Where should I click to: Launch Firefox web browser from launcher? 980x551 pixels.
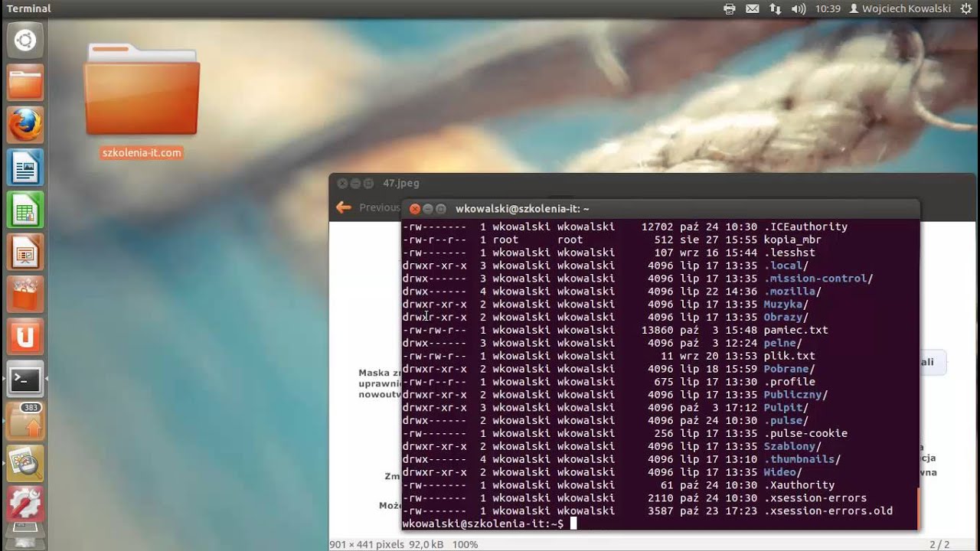click(x=25, y=124)
